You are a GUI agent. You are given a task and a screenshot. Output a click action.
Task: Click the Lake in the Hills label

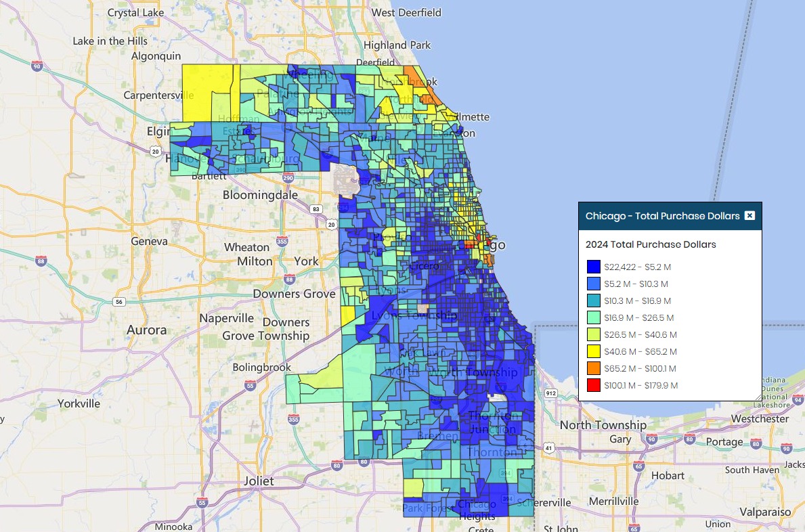(x=110, y=41)
